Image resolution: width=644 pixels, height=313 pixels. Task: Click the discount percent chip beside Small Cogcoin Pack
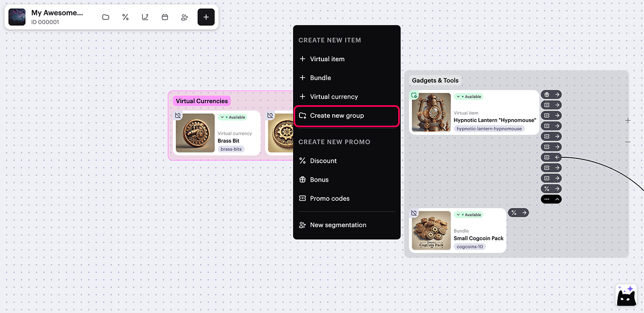coord(518,213)
